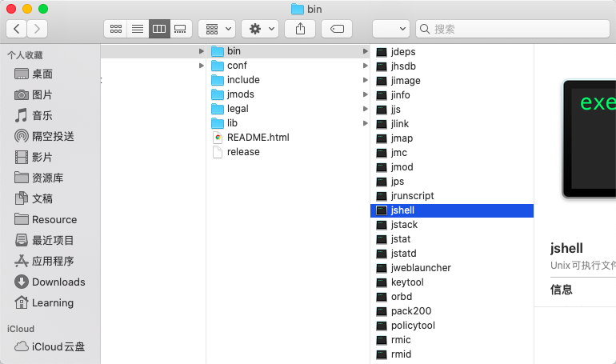This screenshot has width=616, height=364.
Task: Open Downloads in the sidebar
Action: click(58, 282)
